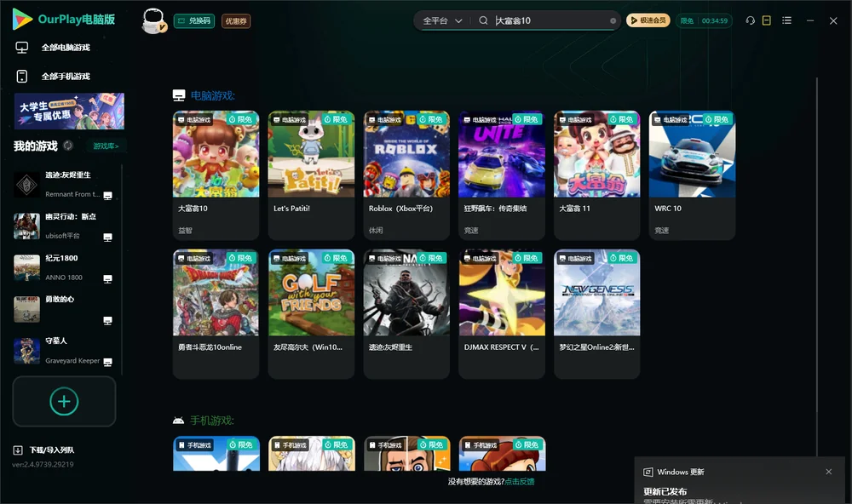Screen dimensions: 852x504
Task: Focus the search field with 大富翁10
Action: click(x=550, y=20)
